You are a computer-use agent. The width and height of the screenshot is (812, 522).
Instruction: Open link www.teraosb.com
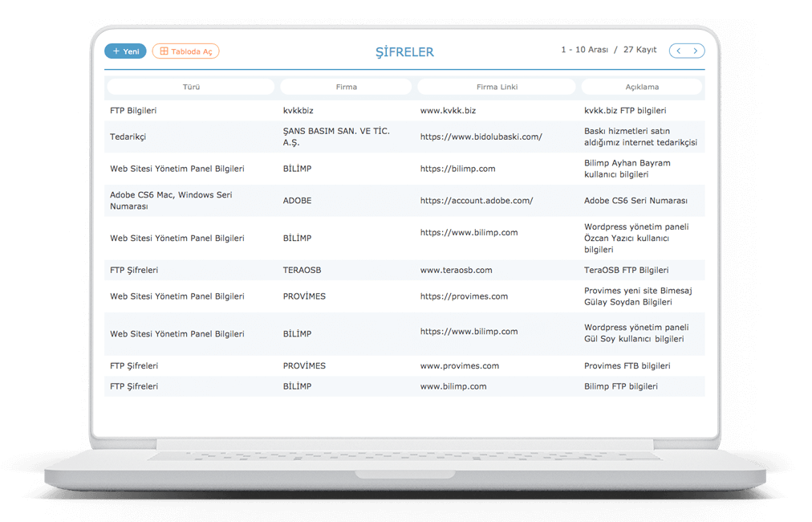(x=457, y=270)
